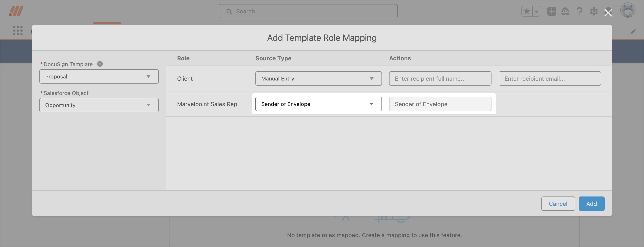Open the Client Manual Entry source type dropdown
The image size is (644, 247).
coord(318,78)
